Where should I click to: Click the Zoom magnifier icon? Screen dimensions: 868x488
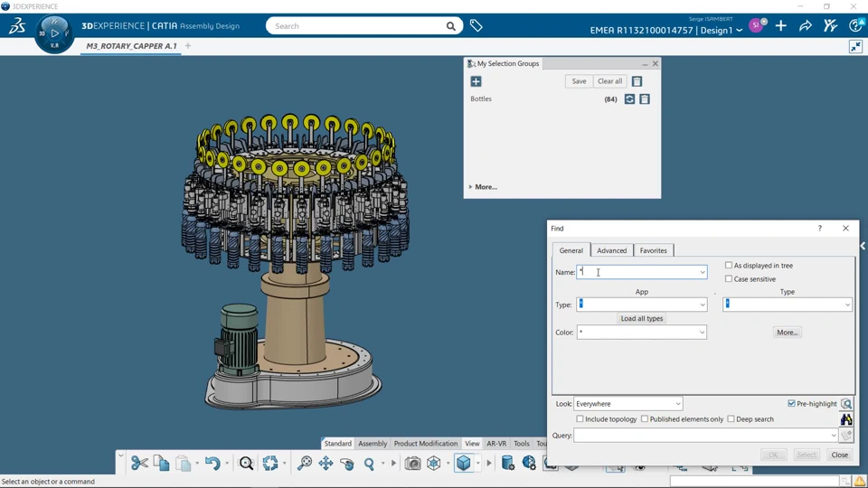tap(369, 463)
